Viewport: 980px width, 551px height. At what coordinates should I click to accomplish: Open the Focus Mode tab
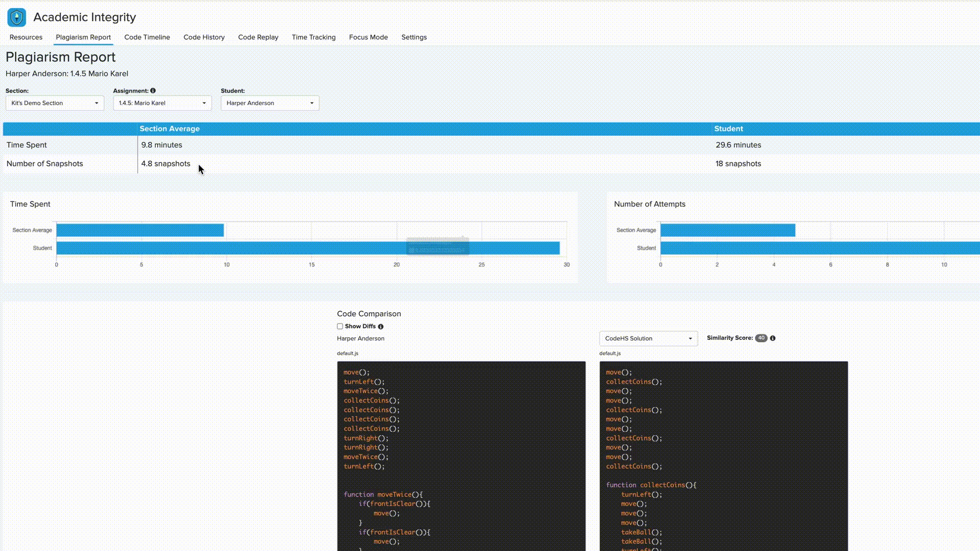[x=369, y=37]
